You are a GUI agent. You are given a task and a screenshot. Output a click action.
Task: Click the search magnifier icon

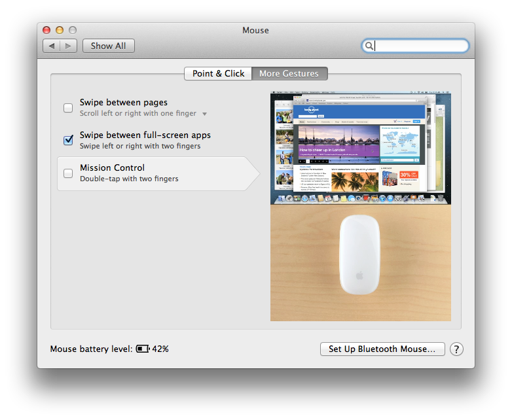pyautogui.click(x=369, y=46)
